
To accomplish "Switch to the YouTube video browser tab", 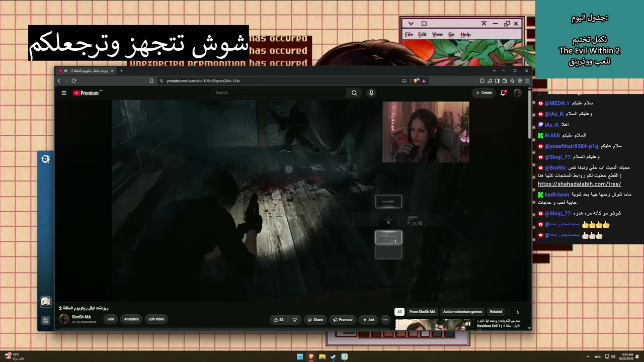I will tap(86, 71).
